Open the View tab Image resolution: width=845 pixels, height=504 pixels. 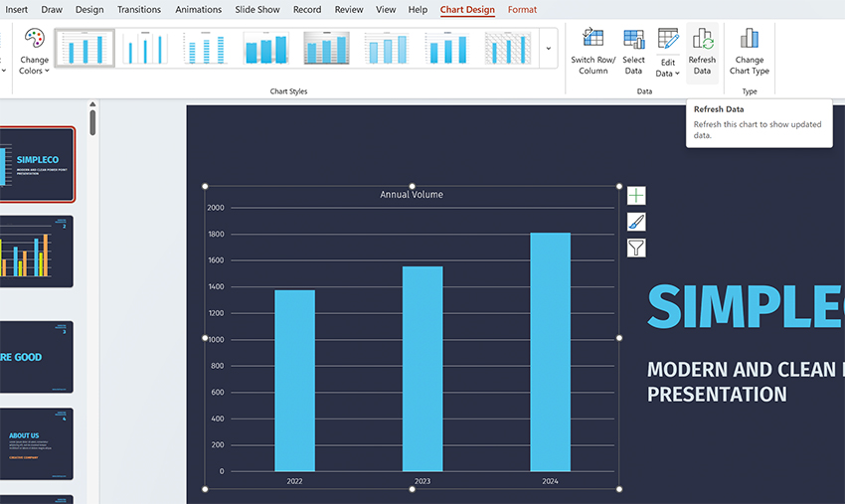coord(386,9)
